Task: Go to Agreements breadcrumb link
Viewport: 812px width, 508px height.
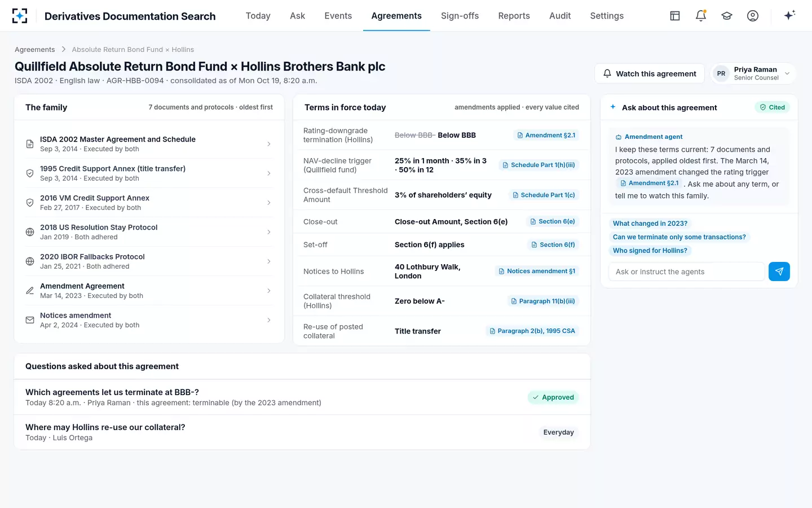Action: pyautogui.click(x=35, y=50)
